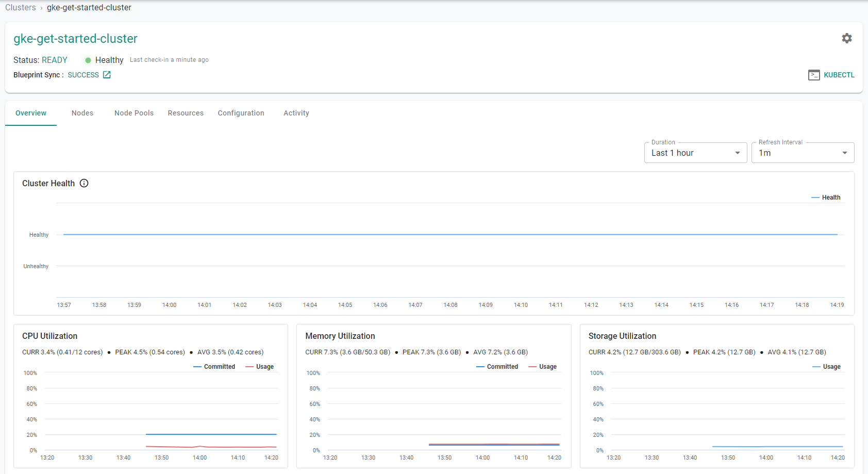This screenshot has height=474, width=868.
Task: Click the KUBECTL button label
Action: click(x=839, y=75)
